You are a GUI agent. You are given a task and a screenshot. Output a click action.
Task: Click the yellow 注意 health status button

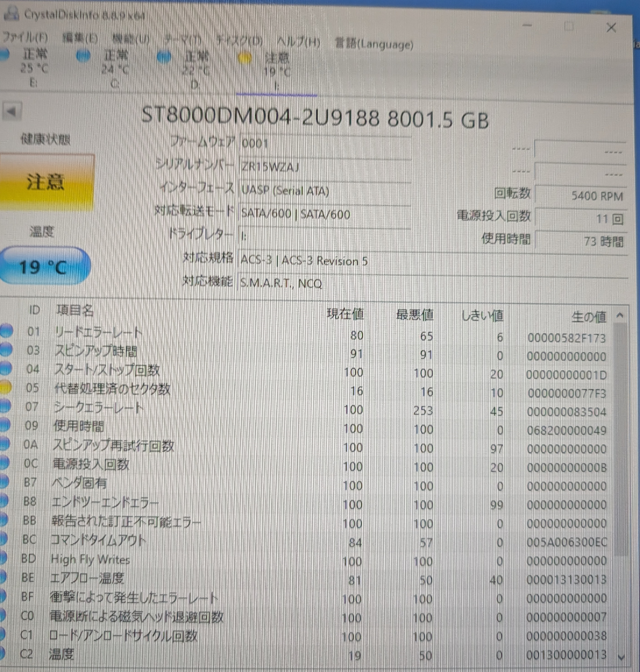(47, 182)
